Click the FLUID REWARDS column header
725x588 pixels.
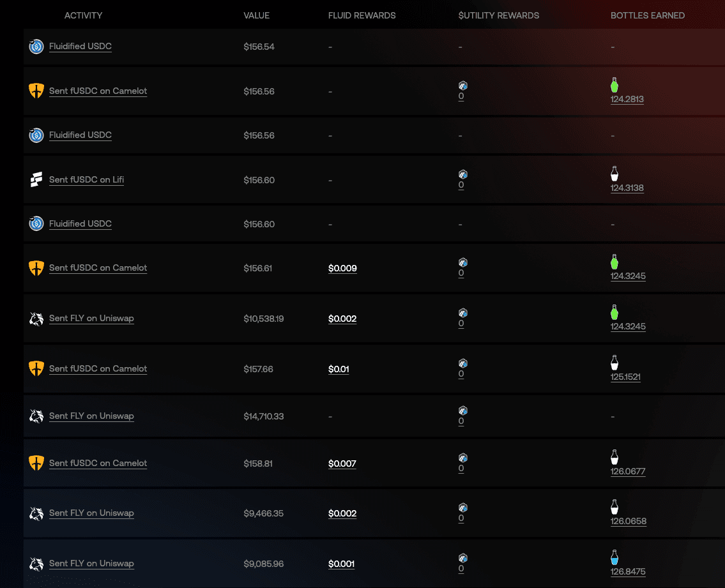[x=362, y=15]
